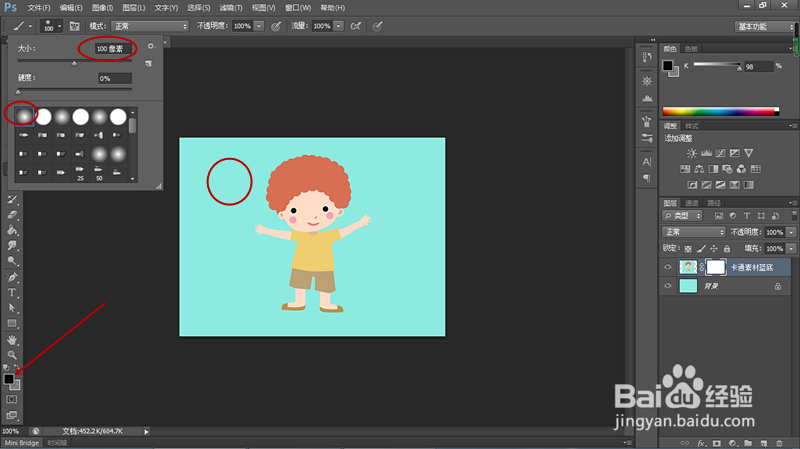The height and width of the screenshot is (449, 800).
Task: Pick a color from the spectrum ramp
Action: pos(720,112)
